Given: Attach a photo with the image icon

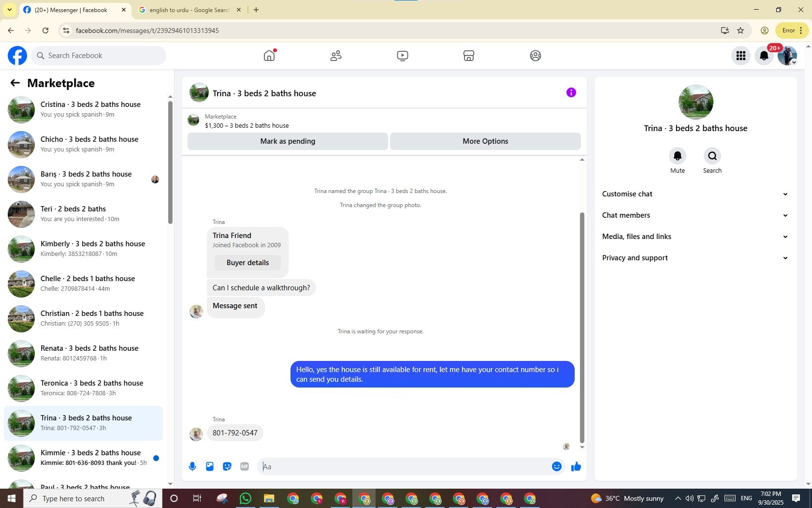Looking at the screenshot, I should tap(210, 466).
